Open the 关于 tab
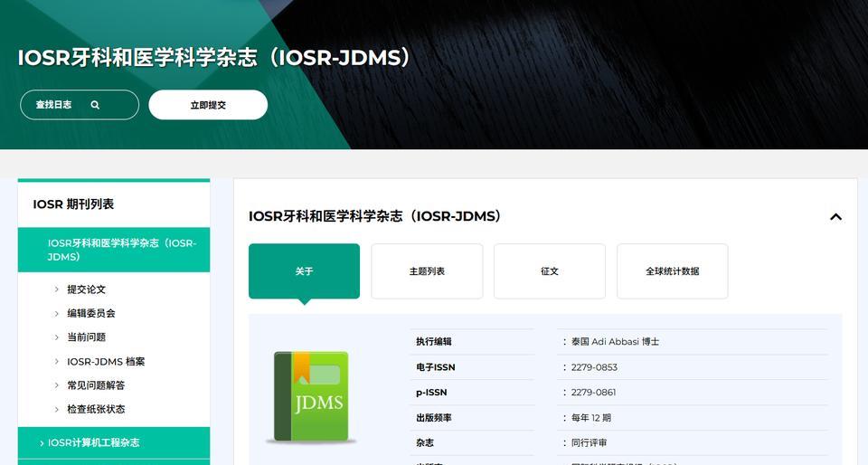The height and width of the screenshot is (465, 868). 304,271
